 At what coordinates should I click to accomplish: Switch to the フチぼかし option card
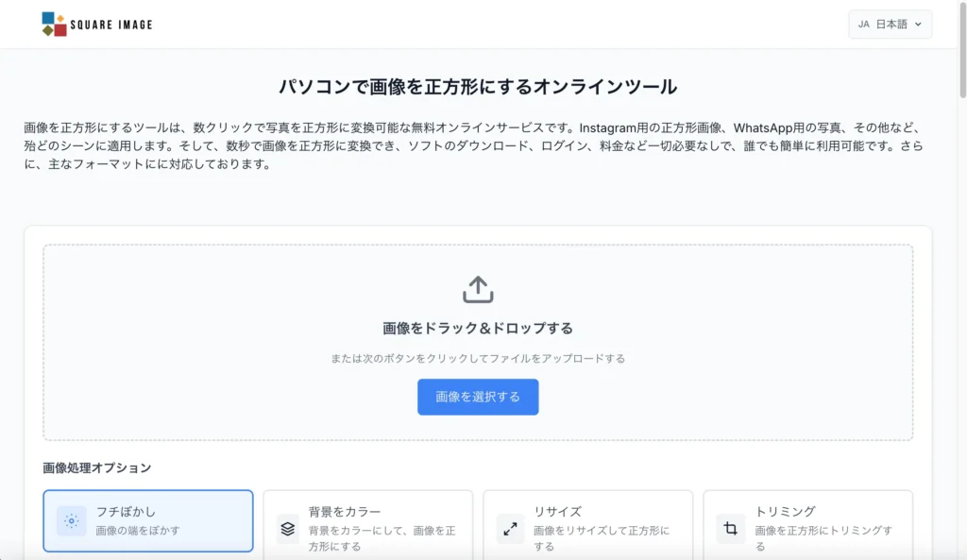click(x=147, y=520)
